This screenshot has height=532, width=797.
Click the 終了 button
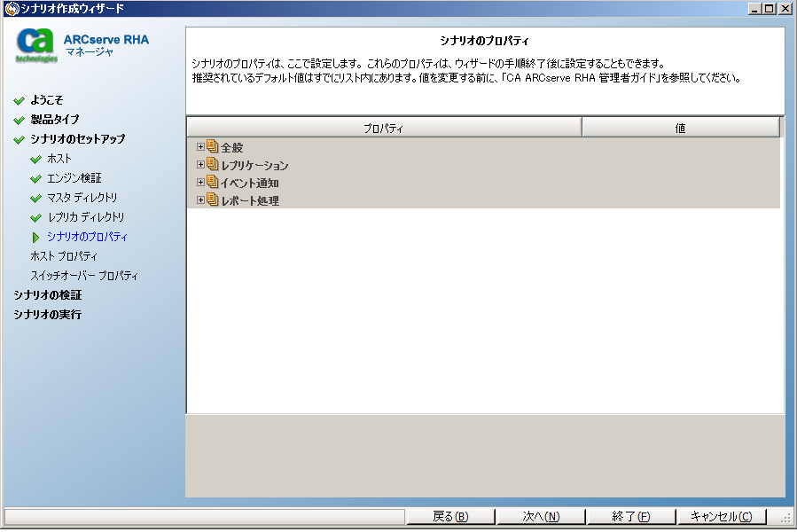point(631,516)
